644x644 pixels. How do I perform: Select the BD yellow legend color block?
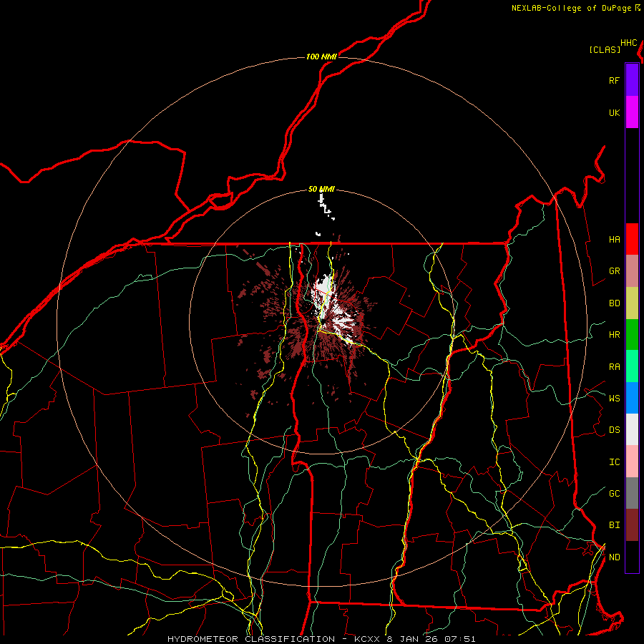[632, 303]
